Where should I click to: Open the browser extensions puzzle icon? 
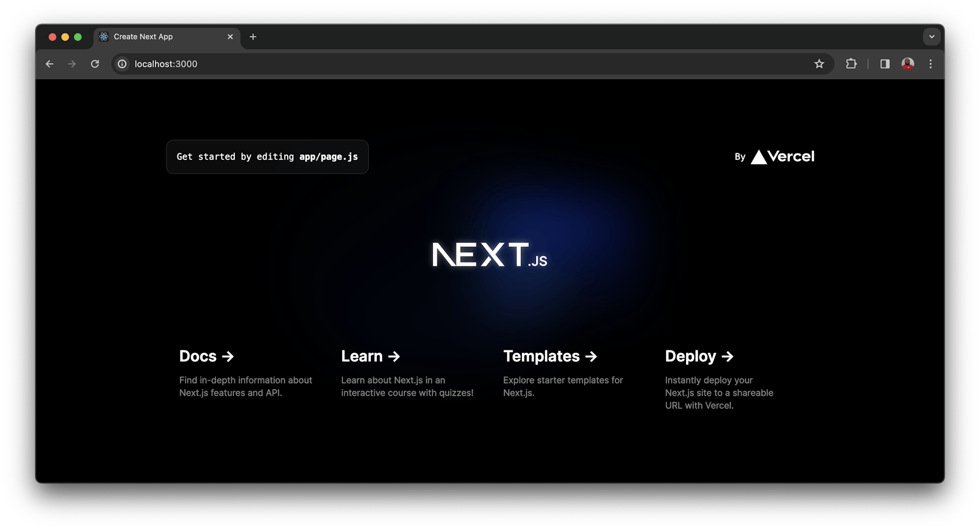(851, 64)
